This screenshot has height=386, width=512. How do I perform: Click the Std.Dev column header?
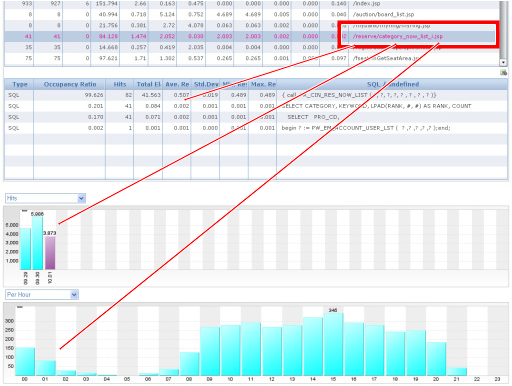(x=205, y=84)
